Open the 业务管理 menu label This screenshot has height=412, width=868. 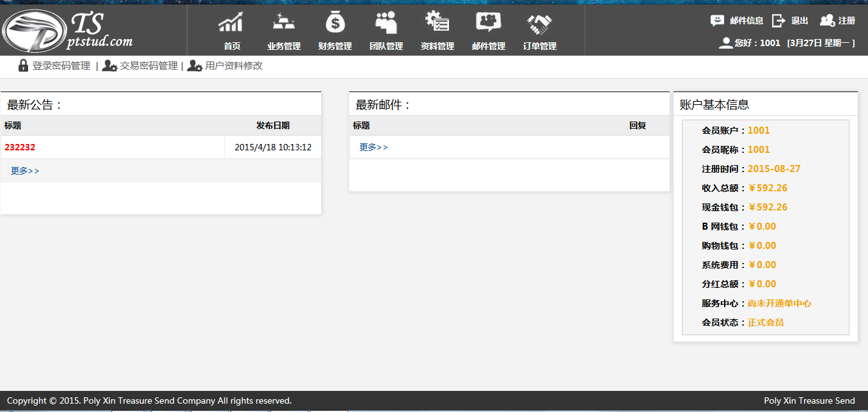pyautogui.click(x=284, y=46)
